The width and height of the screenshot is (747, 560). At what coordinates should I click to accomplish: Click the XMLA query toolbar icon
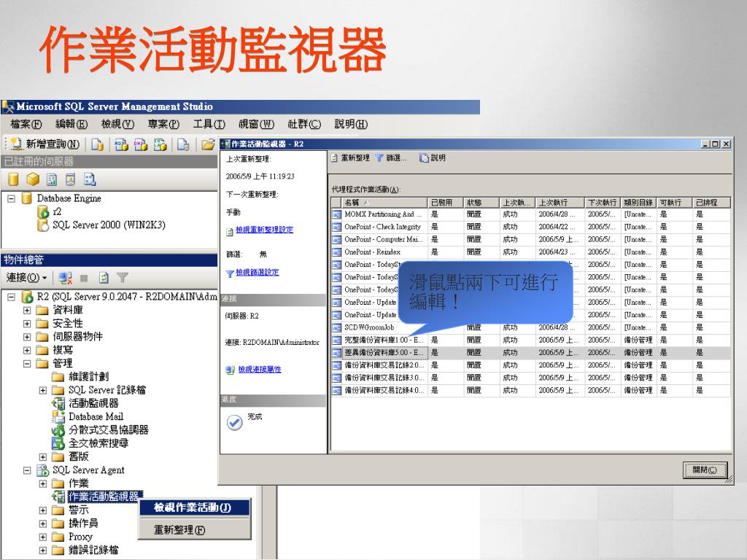160,144
